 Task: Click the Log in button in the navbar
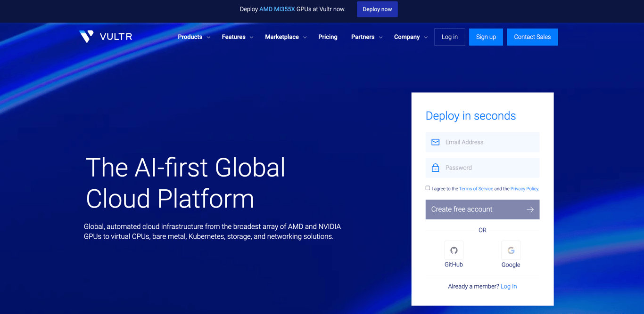point(449,37)
